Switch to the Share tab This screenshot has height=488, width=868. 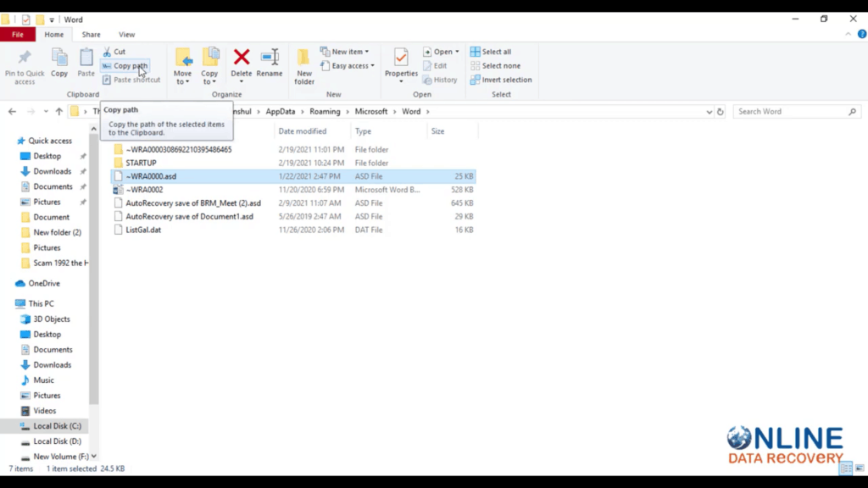tap(92, 34)
